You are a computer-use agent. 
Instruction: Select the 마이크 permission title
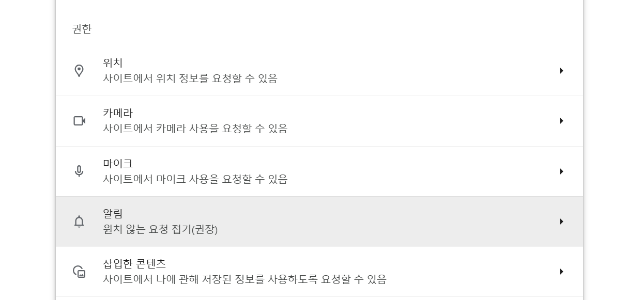[118, 163]
